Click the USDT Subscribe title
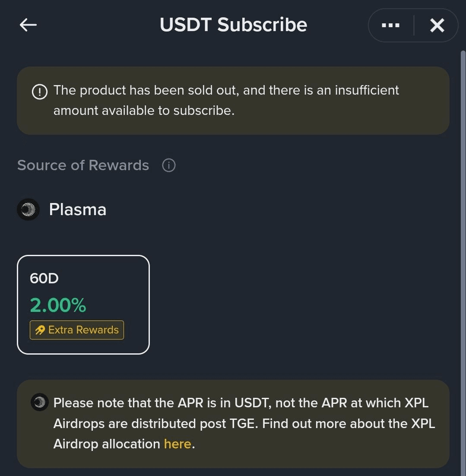This screenshot has width=466, height=476. point(233,25)
